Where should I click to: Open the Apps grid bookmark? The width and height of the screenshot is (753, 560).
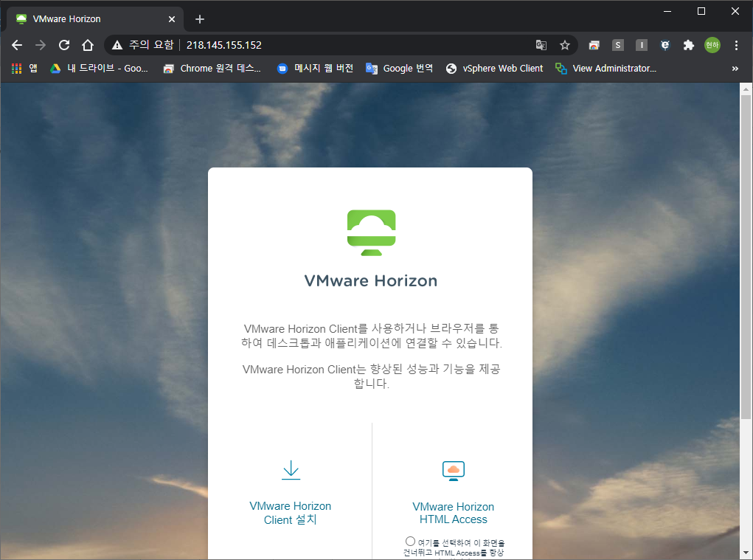24,68
